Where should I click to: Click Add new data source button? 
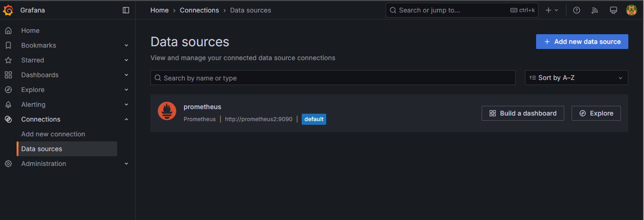coord(582,42)
